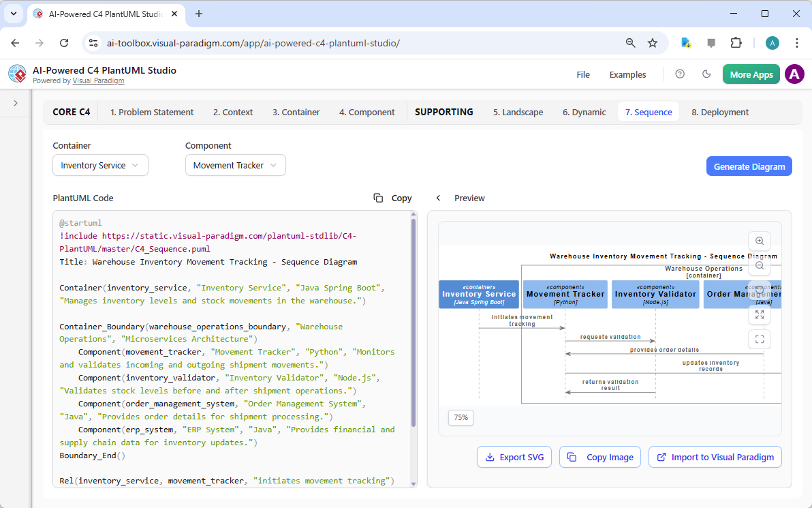Open the Movement Tracker component dropdown
The image size is (812, 508).
tap(235, 165)
